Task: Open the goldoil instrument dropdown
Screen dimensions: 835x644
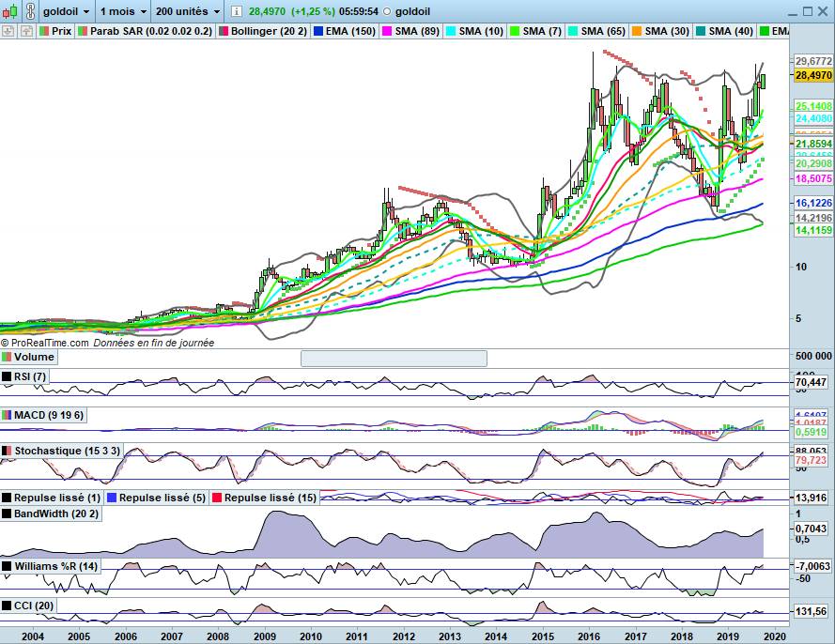Action: [x=66, y=11]
